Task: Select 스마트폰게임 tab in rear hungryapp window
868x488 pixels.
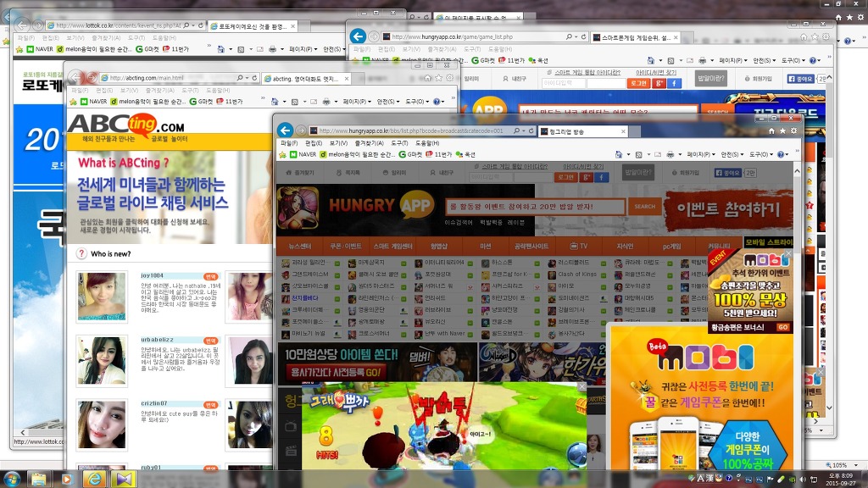Action: coord(636,37)
